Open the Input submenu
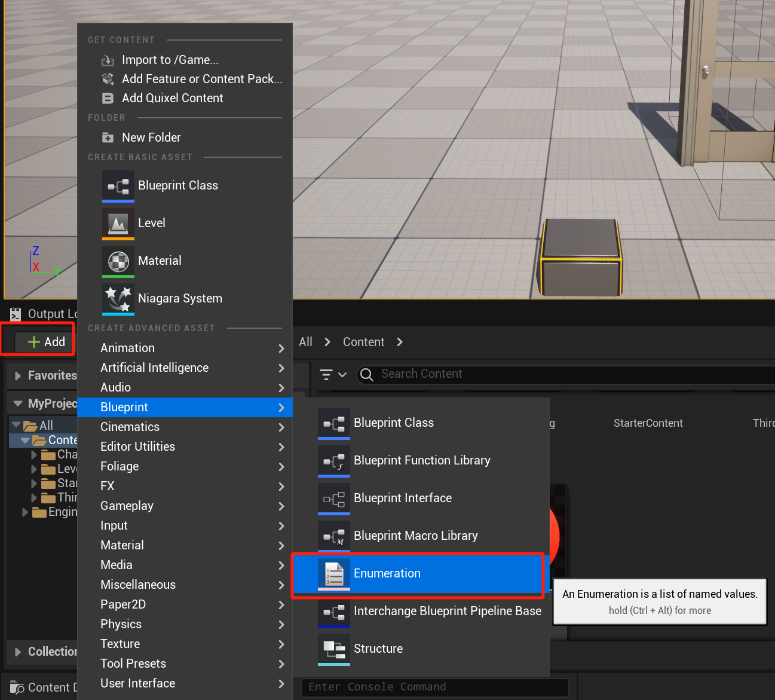The width and height of the screenshot is (775, 700). pyautogui.click(x=185, y=525)
